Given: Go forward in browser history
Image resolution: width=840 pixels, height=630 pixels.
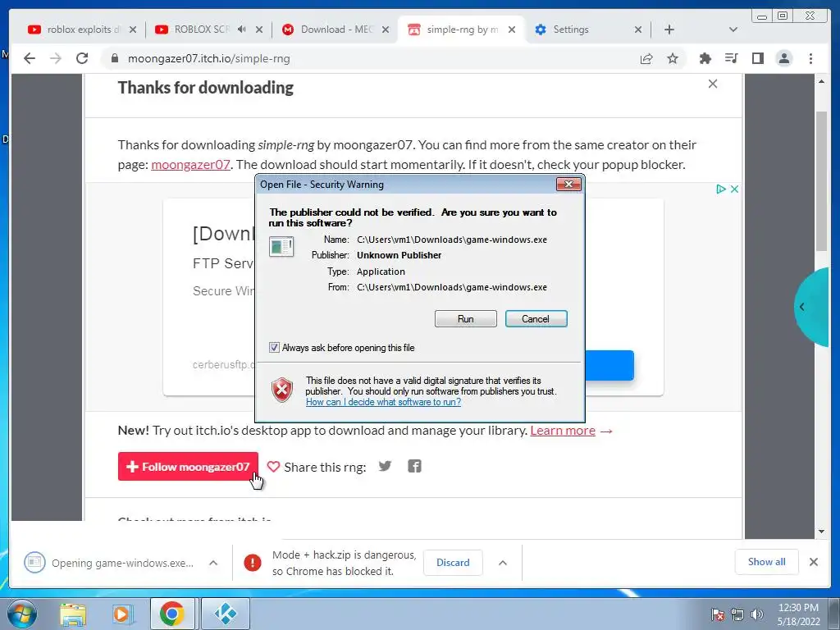Looking at the screenshot, I should click(56, 58).
